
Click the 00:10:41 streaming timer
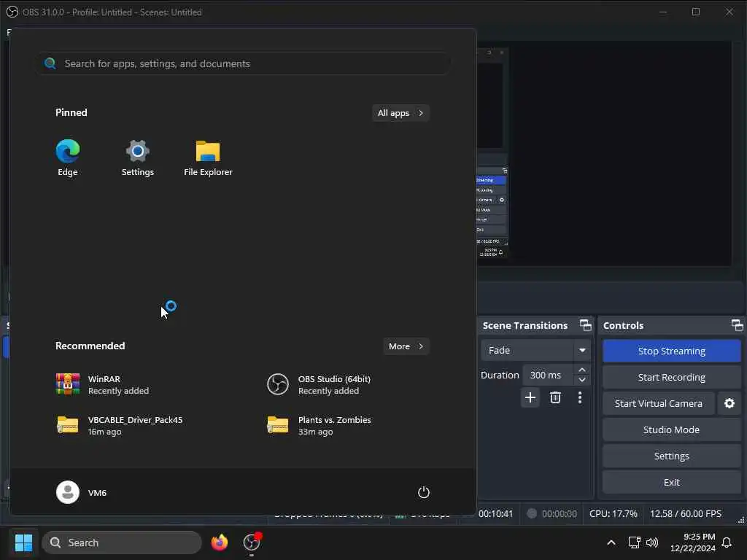click(495, 514)
